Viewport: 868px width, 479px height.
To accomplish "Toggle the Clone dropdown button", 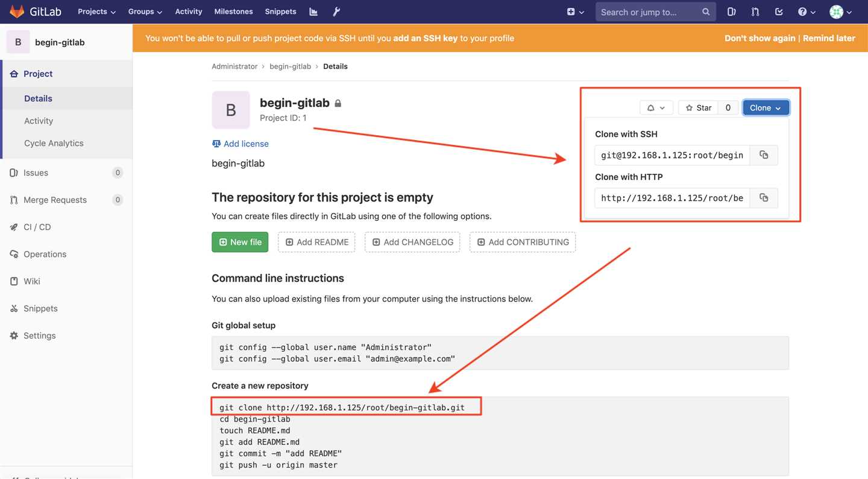I will (766, 107).
